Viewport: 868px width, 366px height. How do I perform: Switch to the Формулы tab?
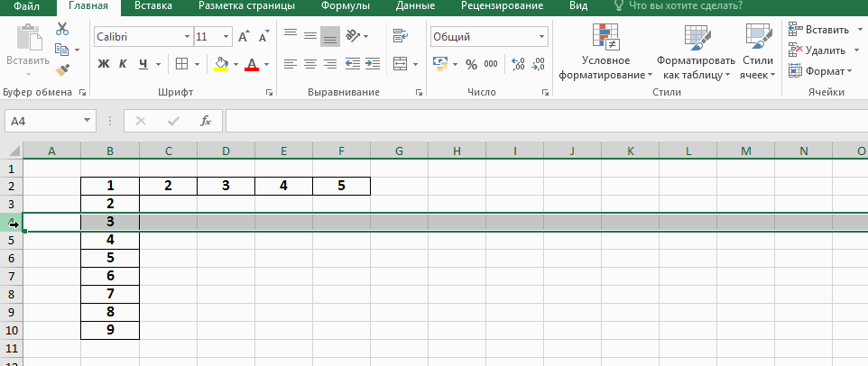(346, 6)
